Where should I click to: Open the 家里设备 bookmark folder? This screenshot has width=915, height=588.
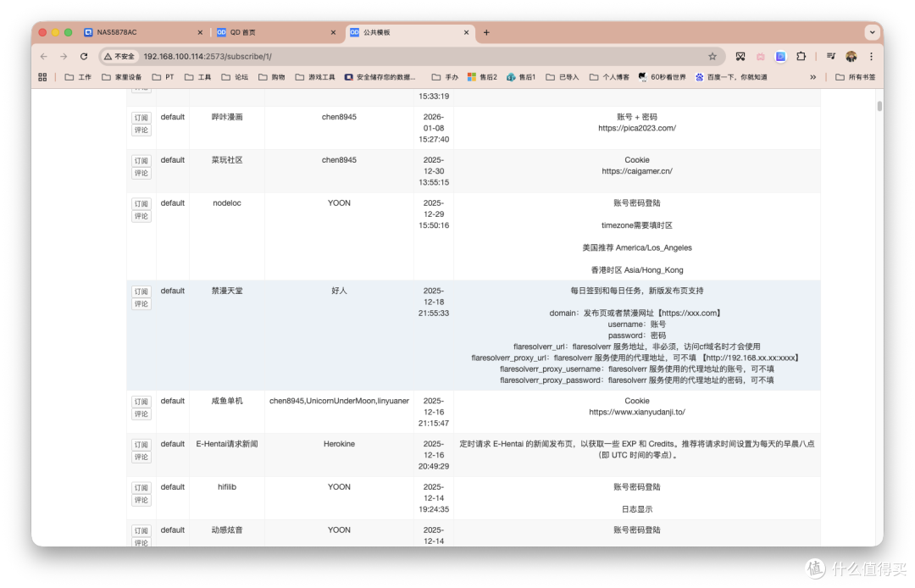121,77
